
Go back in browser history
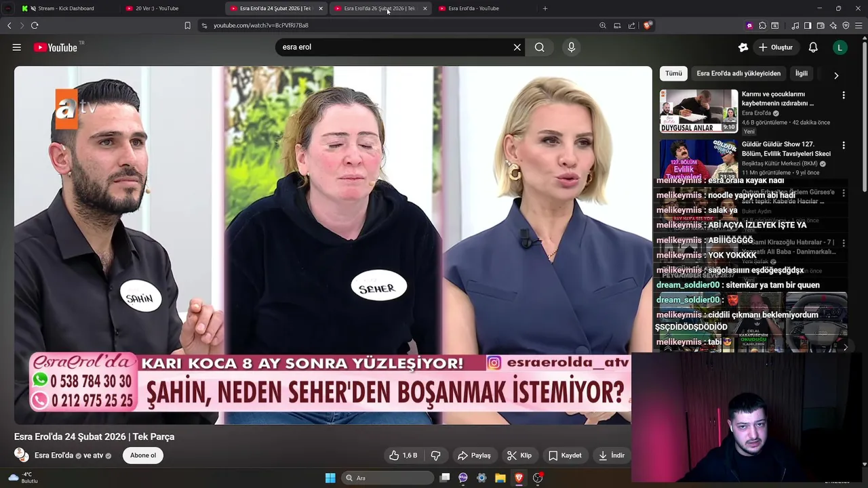coord(9,26)
